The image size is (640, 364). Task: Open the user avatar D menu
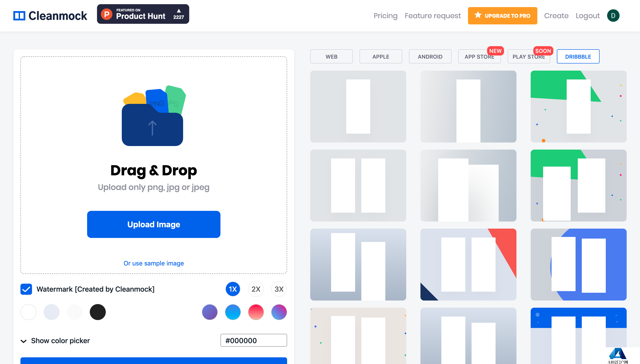[x=613, y=16]
